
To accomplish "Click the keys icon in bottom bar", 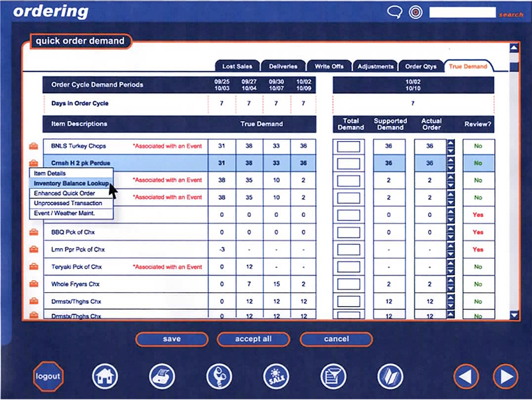I will tap(219, 377).
